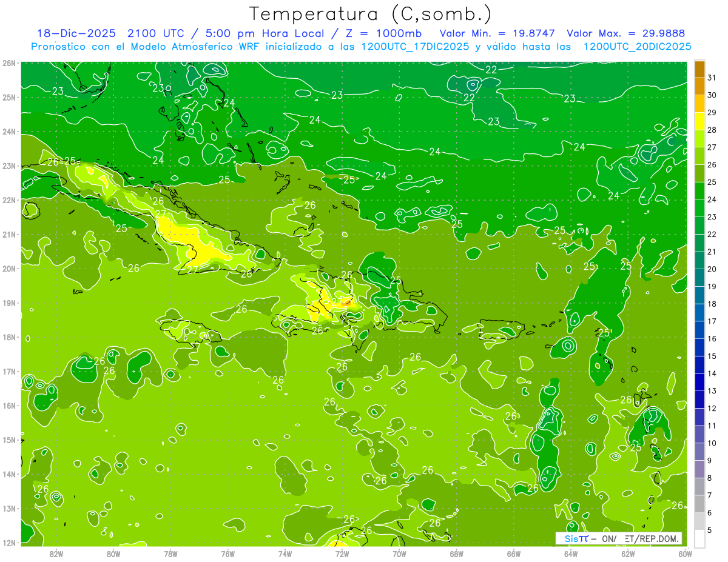Image resolution: width=728 pixels, height=562 pixels.
Task: Click the title 'Temperatura (C,somb.)'
Action: pyautogui.click(x=371, y=15)
